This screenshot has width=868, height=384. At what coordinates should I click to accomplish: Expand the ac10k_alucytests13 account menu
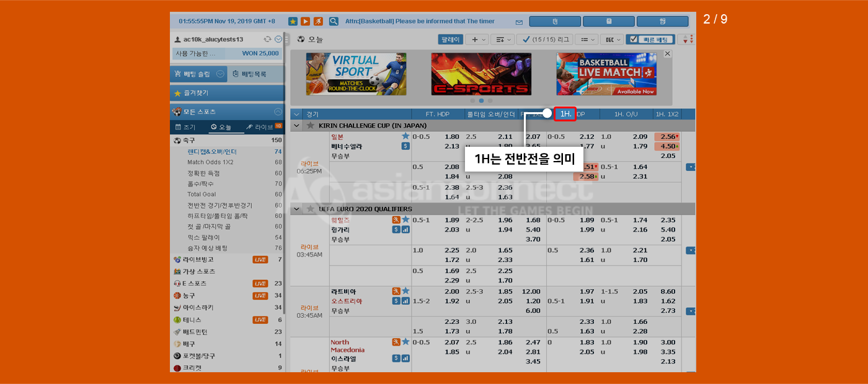(278, 39)
